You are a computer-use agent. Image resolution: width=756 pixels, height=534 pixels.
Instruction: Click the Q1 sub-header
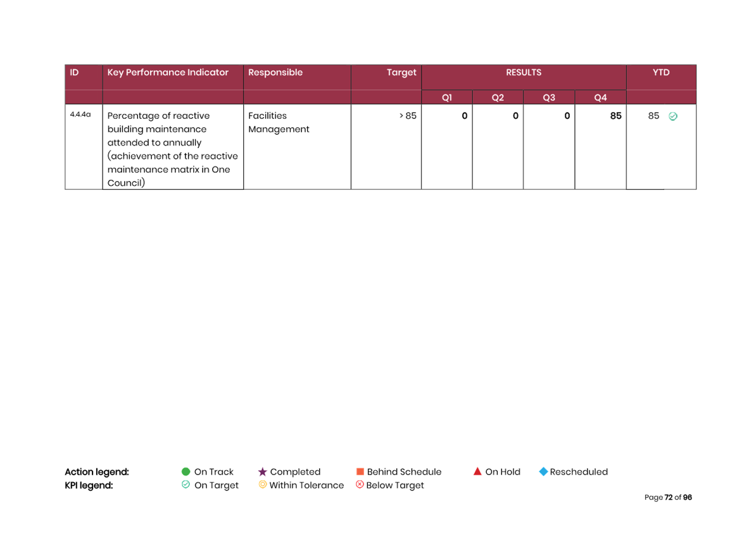[447, 97]
